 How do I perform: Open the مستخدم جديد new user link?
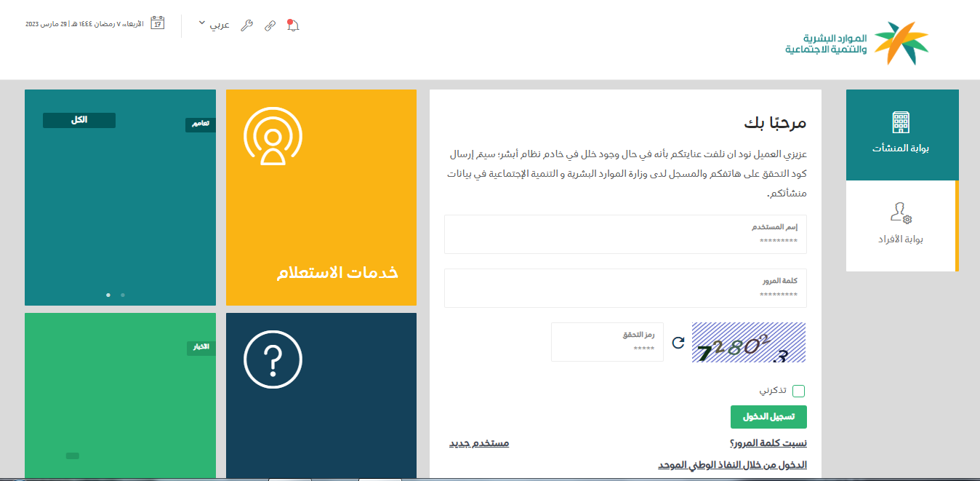pos(478,443)
